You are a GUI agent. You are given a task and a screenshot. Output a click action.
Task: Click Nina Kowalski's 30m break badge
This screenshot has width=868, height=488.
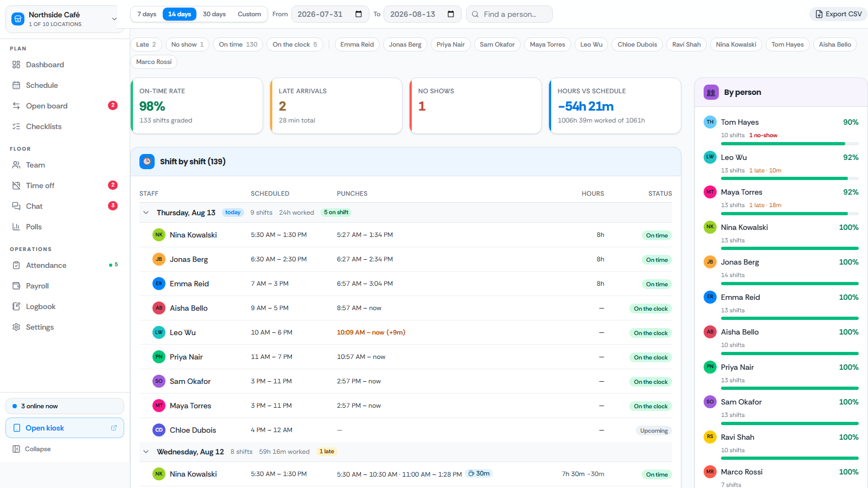(x=479, y=473)
